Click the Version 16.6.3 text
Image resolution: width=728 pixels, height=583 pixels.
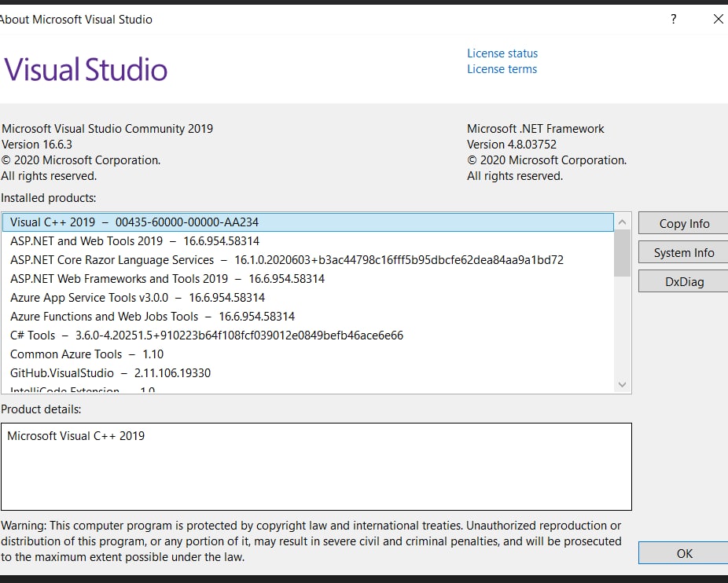(x=37, y=145)
